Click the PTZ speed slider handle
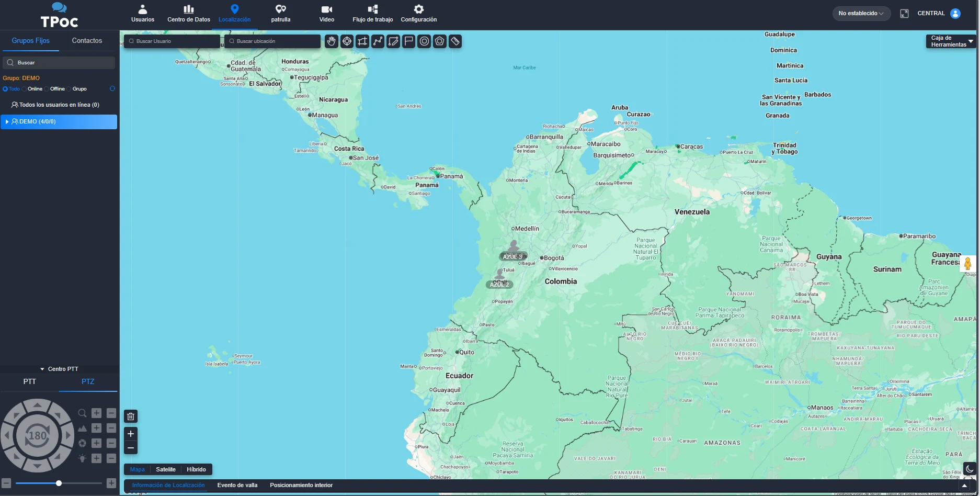The image size is (980, 496). point(59,483)
